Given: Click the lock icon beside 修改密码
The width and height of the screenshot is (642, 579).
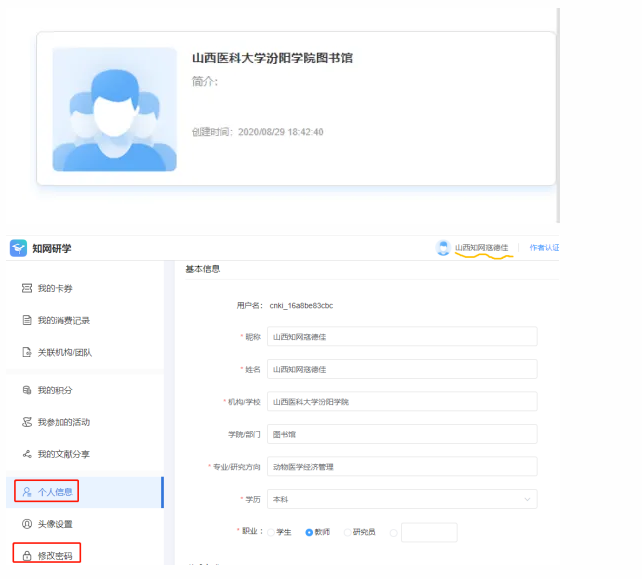Looking at the screenshot, I should (27, 554).
